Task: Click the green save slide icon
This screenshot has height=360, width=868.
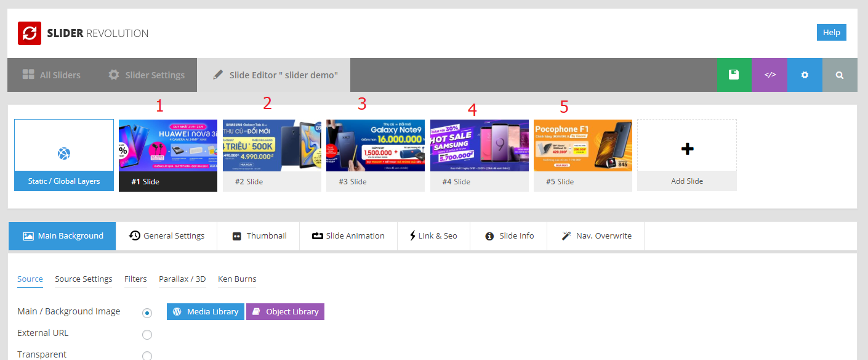Action: pyautogui.click(x=734, y=75)
